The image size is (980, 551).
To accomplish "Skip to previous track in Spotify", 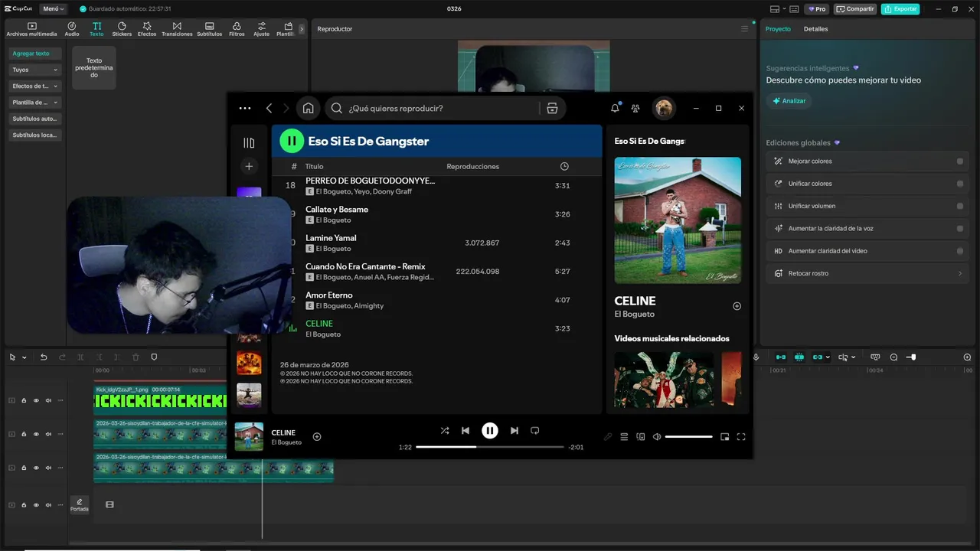I will click(465, 431).
